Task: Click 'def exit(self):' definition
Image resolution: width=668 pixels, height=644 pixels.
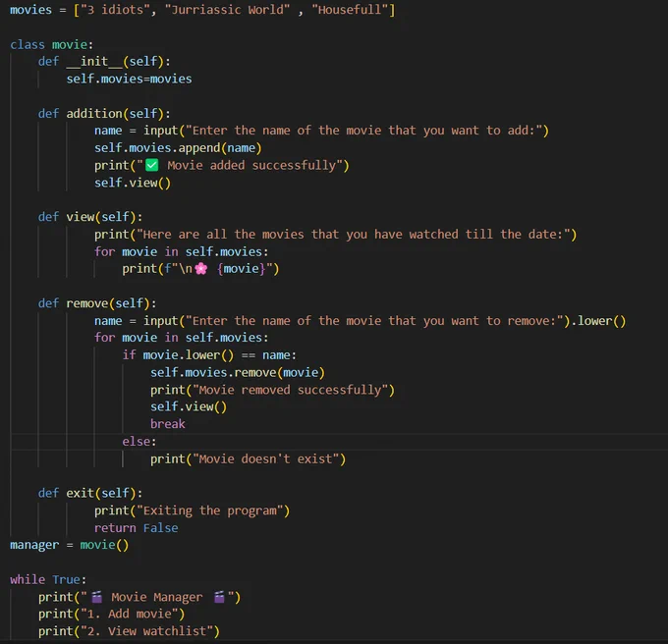Action: pyautogui.click(x=90, y=494)
